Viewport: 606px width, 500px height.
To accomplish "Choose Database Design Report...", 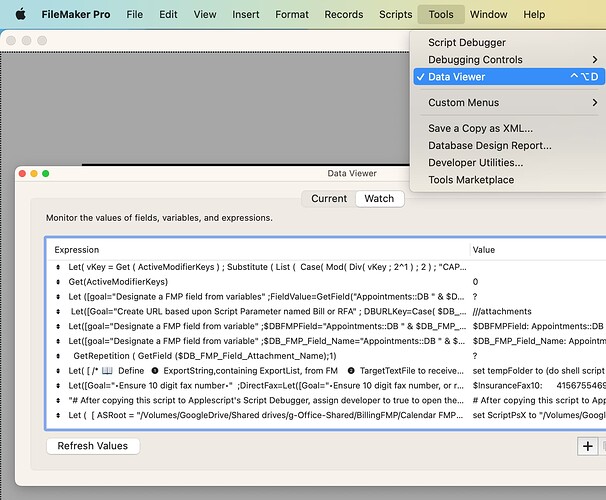I will point(509,146).
